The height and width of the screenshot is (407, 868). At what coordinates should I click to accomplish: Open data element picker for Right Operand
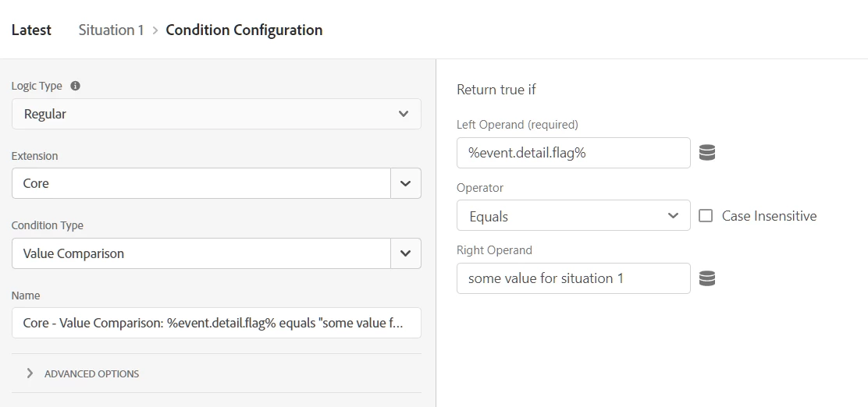click(707, 278)
